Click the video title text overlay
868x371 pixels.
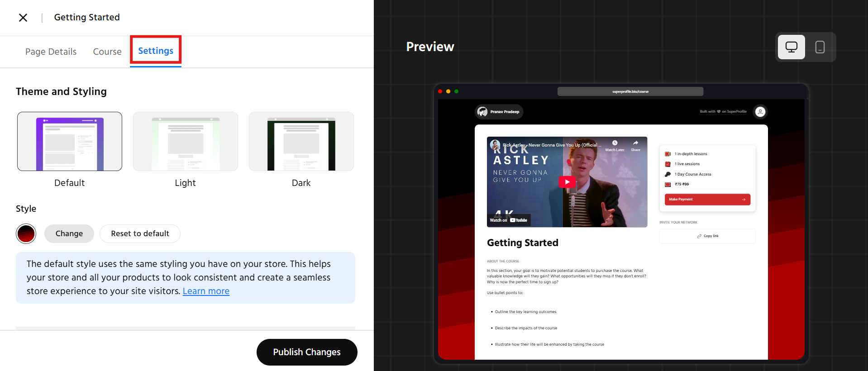(552, 145)
